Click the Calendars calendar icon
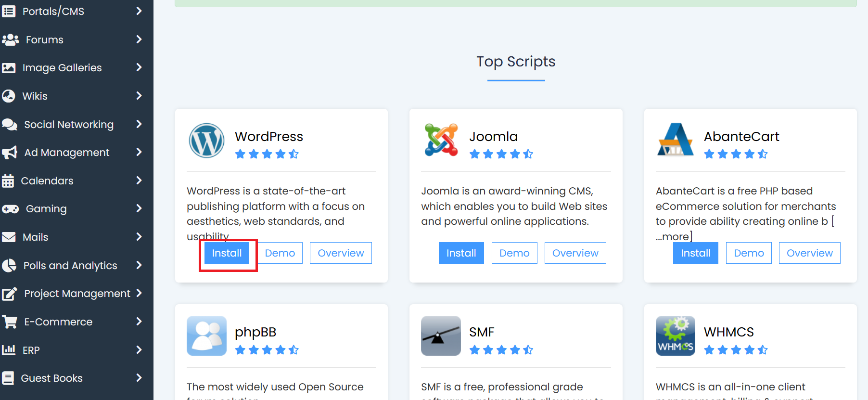The image size is (868, 400). coord(8,181)
